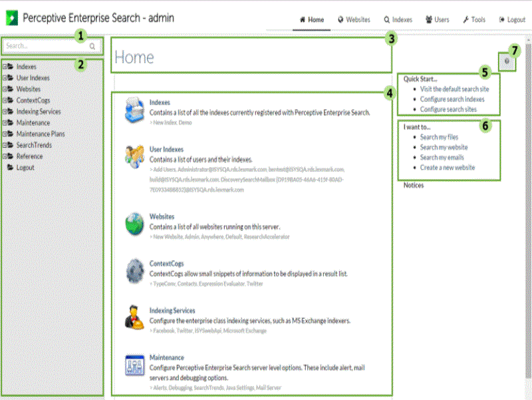Expand the Maintenance Plans tree node
Image resolution: width=532 pixels, height=400 pixels.
point(5,134)
